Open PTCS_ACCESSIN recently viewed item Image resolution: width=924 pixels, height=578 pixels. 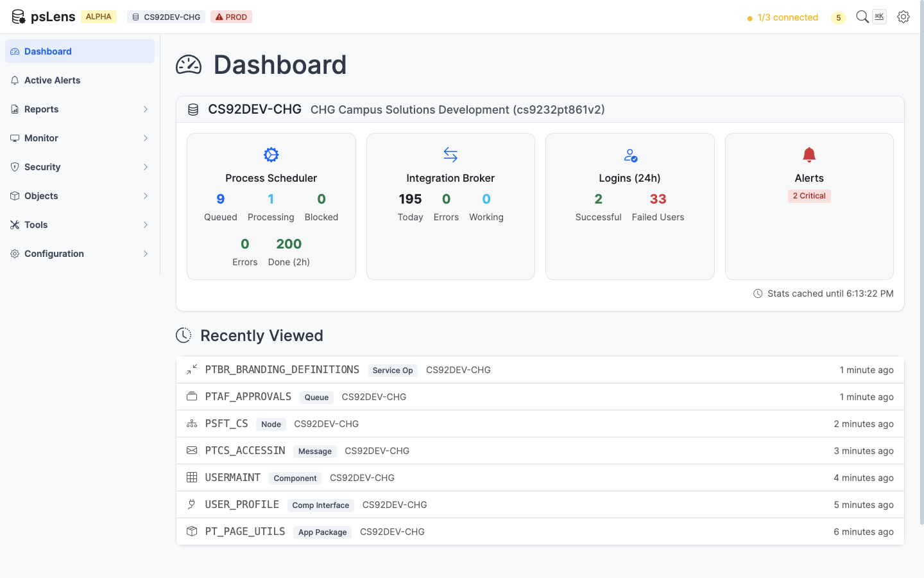tap(540, 451)
